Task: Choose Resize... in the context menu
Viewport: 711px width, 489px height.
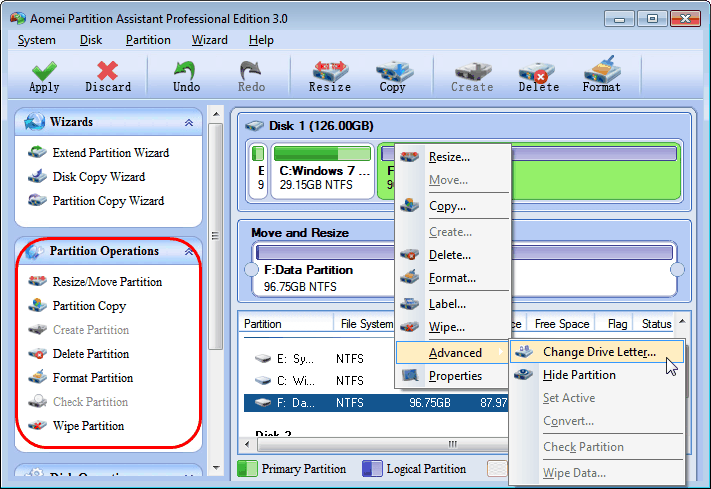Action: [x=453, y=157]
